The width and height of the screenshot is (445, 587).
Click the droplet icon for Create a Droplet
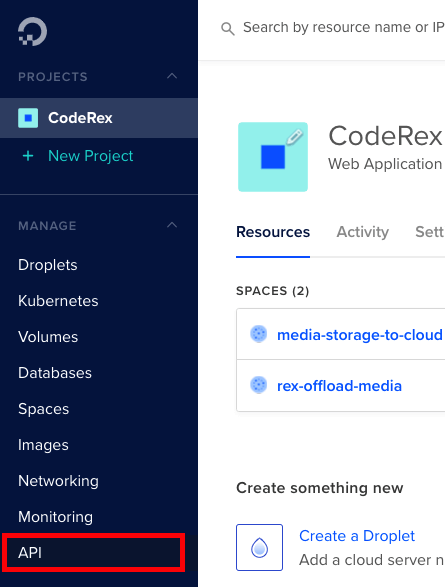pos(259,547)
